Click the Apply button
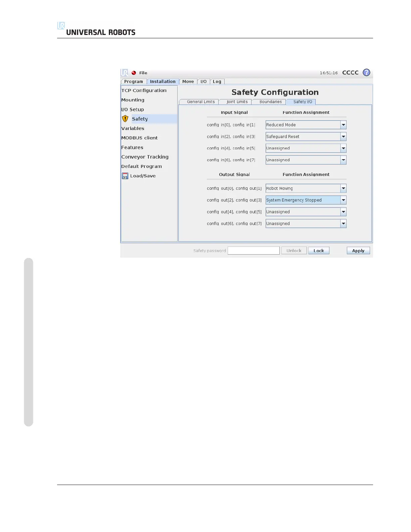 358,251
